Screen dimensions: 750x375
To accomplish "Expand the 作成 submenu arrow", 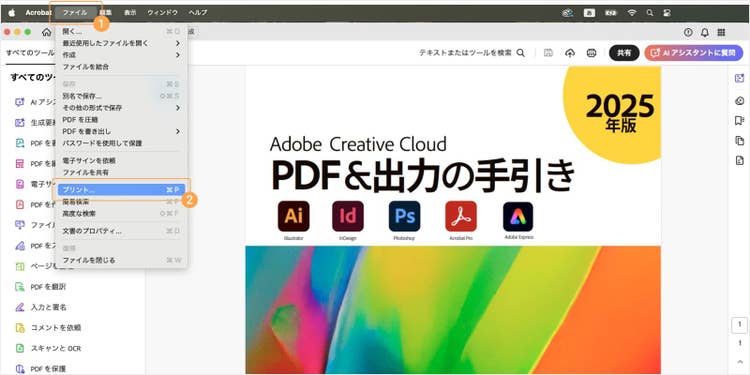I will [x=177, y=55].
